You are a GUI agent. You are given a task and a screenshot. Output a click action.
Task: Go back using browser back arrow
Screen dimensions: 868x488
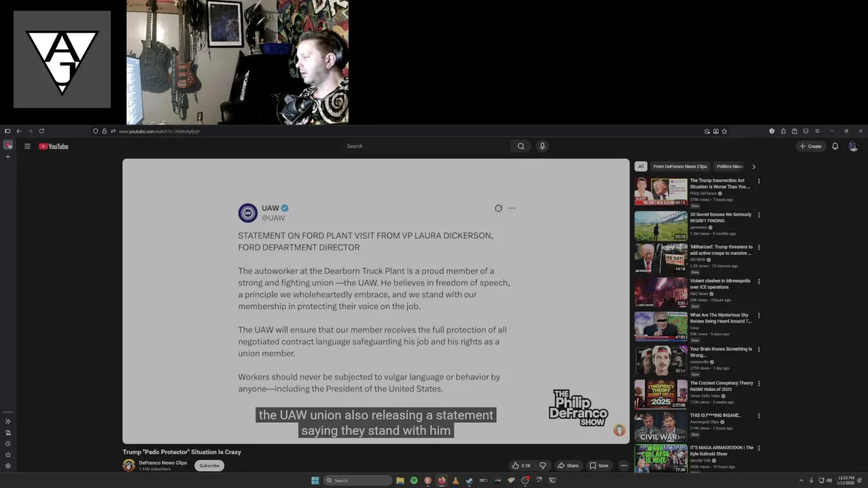[19, 131]
